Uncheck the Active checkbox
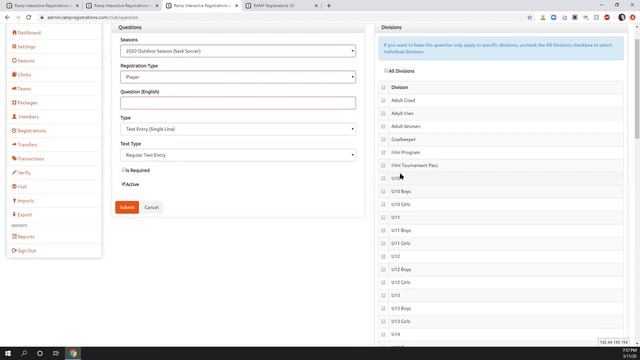This screenshot has height=360, width=640. pos(123,184)
